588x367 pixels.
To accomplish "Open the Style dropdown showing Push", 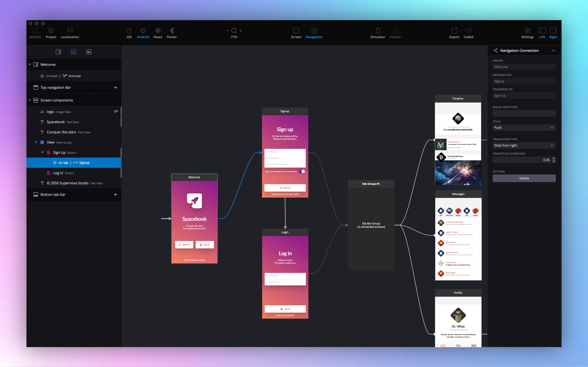I will pyautogui.click(x=524, y=128).
